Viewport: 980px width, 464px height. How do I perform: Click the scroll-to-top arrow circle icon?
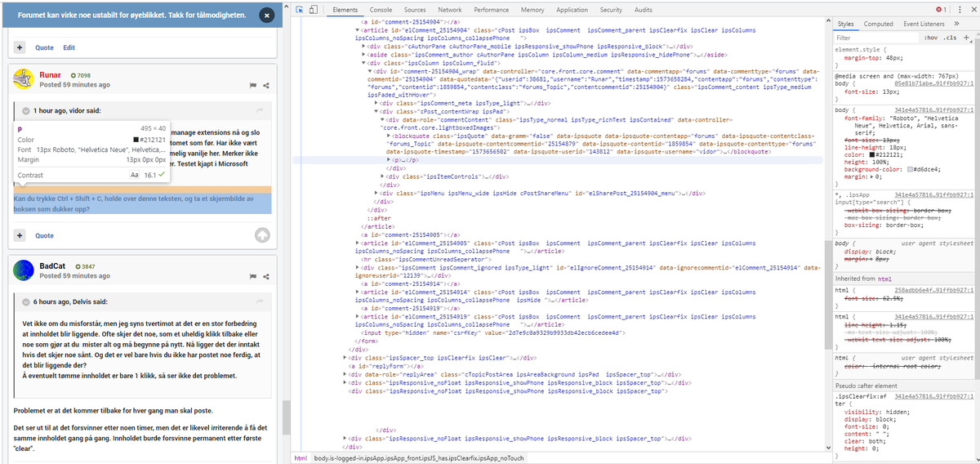click(x=262, y=235)
